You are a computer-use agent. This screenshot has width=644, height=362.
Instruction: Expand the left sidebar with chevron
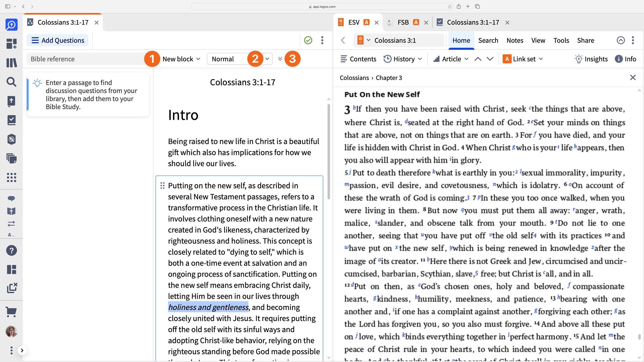pos(22,350)
